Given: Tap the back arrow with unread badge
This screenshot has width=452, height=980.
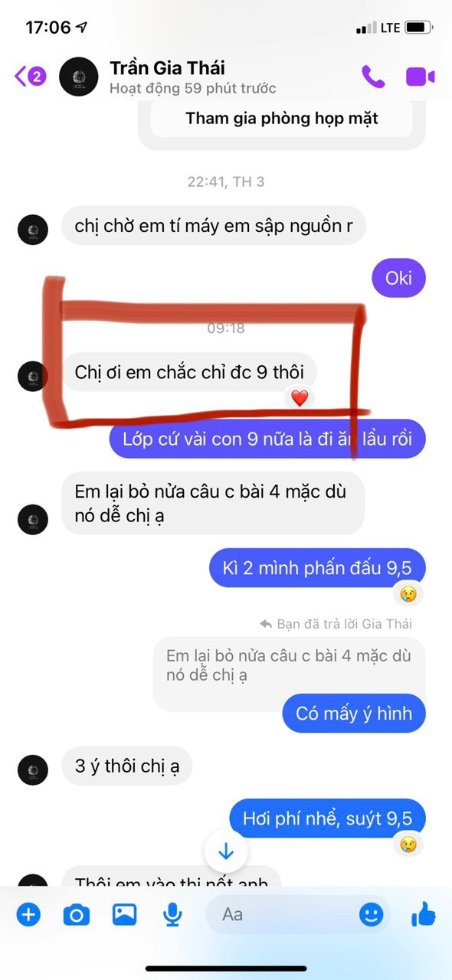Looking at the screenshot, I should pos(31,77).
